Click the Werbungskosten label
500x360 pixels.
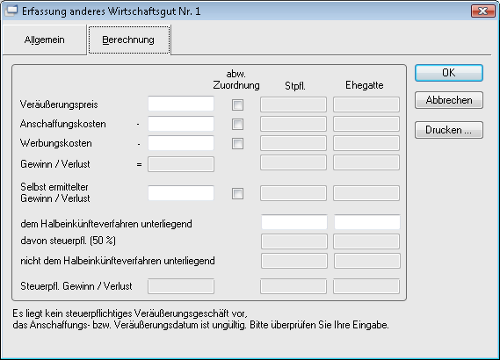click(x=56, y=143)
